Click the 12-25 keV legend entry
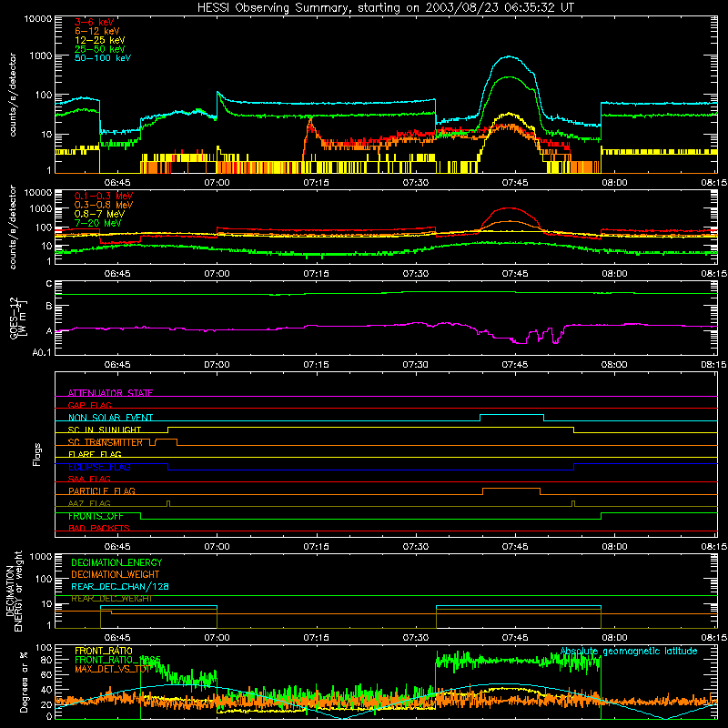728x728 pixels. [x=100, y=40]
